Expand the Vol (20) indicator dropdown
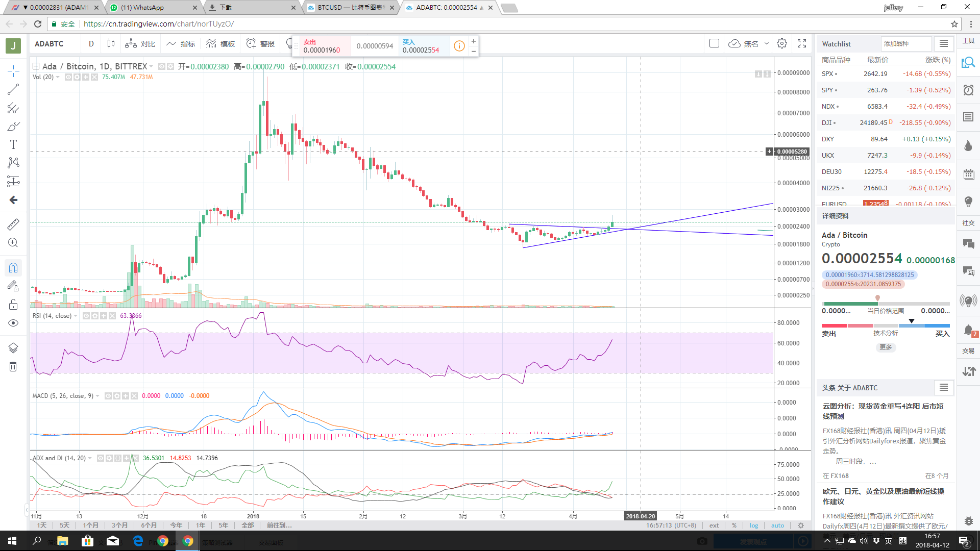The width and height of the screenshot is (980, 551). pos(58,77)
